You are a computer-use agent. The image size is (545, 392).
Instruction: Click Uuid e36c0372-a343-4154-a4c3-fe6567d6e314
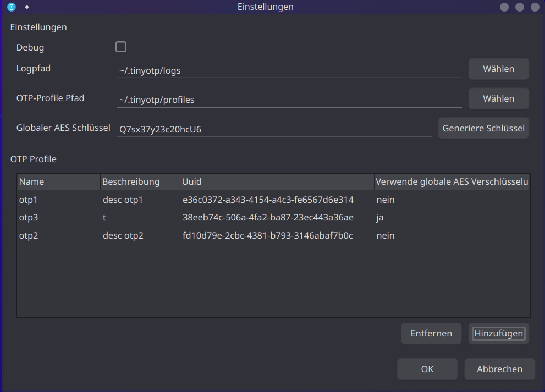click(268, 200)
